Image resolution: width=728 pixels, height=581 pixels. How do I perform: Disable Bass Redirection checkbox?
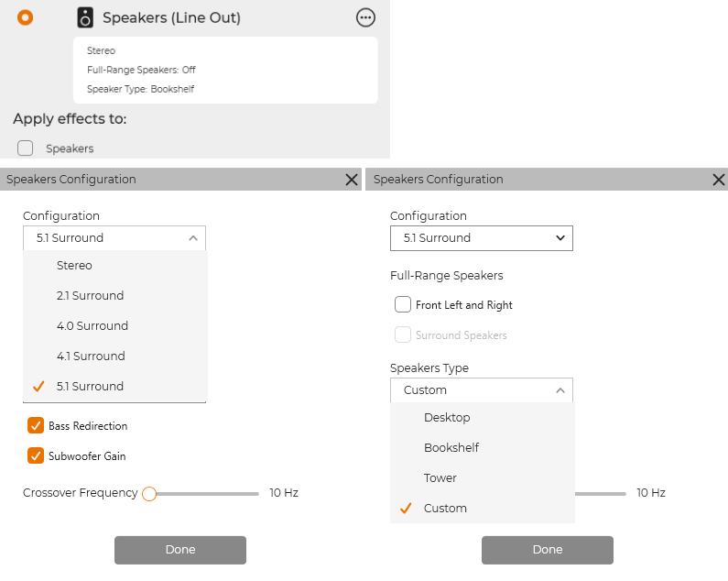coord(36,425)
